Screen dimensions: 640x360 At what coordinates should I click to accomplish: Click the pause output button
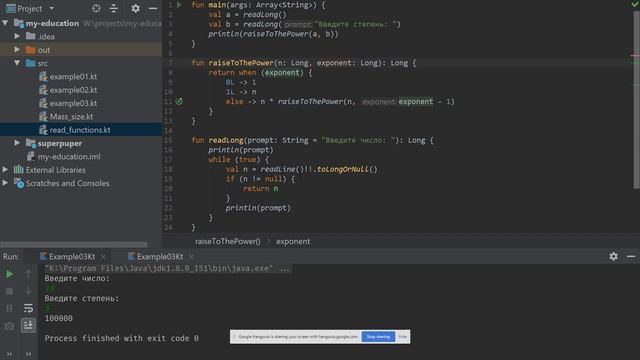tap(9, 308)
